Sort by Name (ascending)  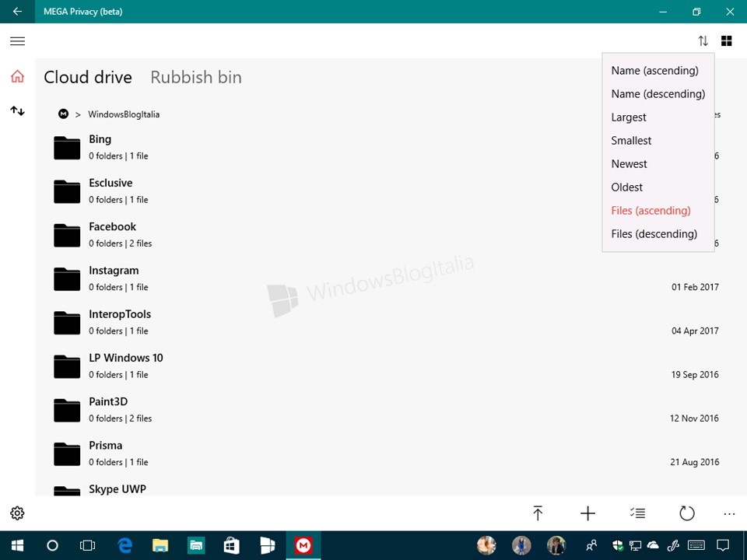tap(655, 71)
